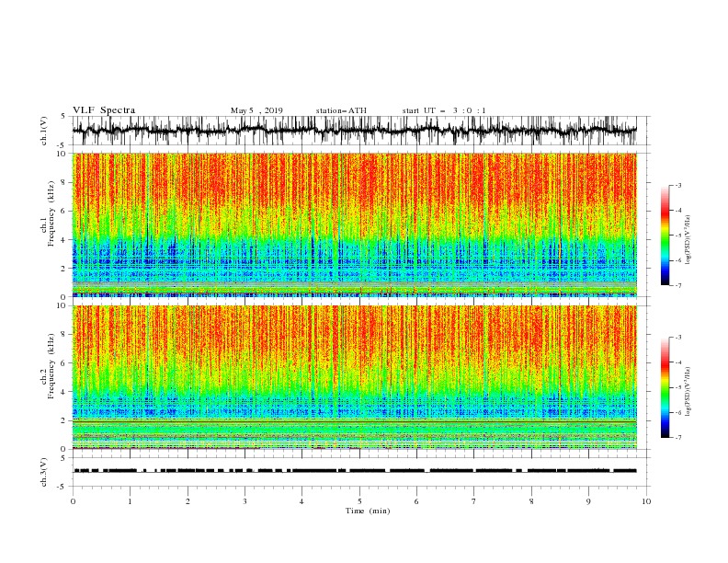Click the "4" kHz tick on ch.2 spectrogram
This screenshot has width=728, height=563.
point(64,392)
